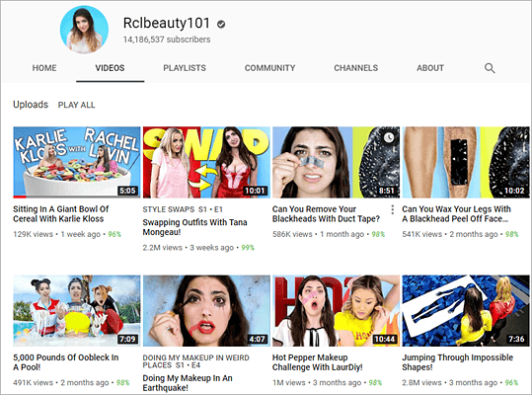
Task: Open the three-dot menu for the Duct Tape video
Action: click(392, 209)
